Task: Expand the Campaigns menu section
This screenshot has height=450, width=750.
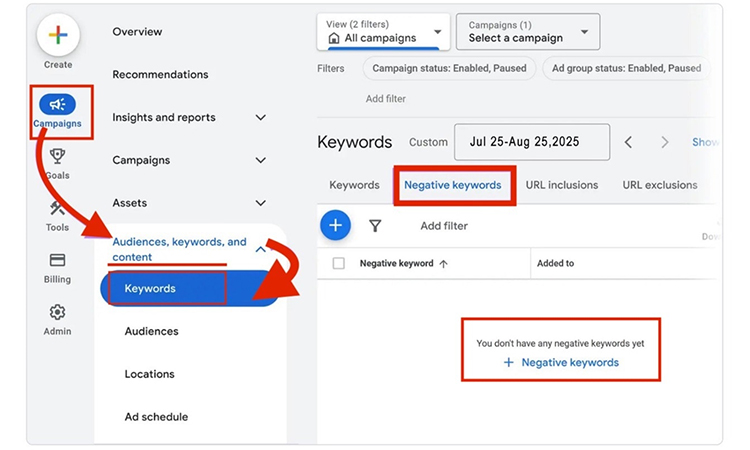Action: (261, 160)
